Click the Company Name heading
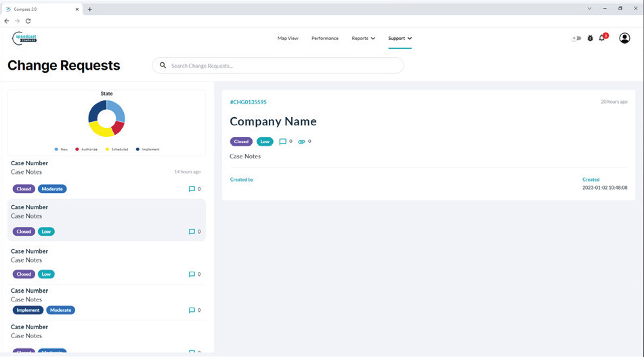644x357 pixels. pyautogui.click(x=273, y=121)
